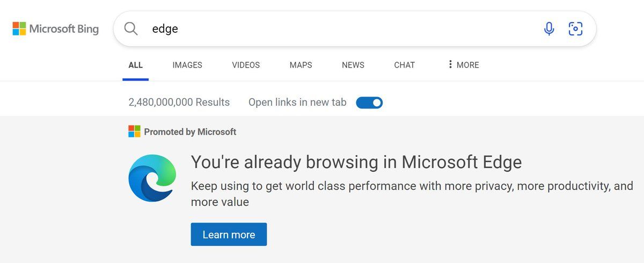644x263 pixels.
Task: Start voice search with the microphone icon
Action: pos(548,28)
